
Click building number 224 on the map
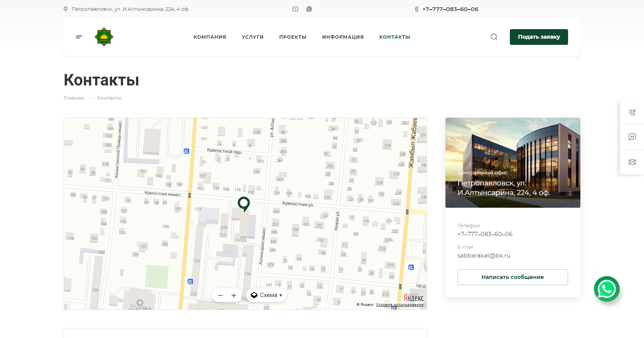[224, 228]
